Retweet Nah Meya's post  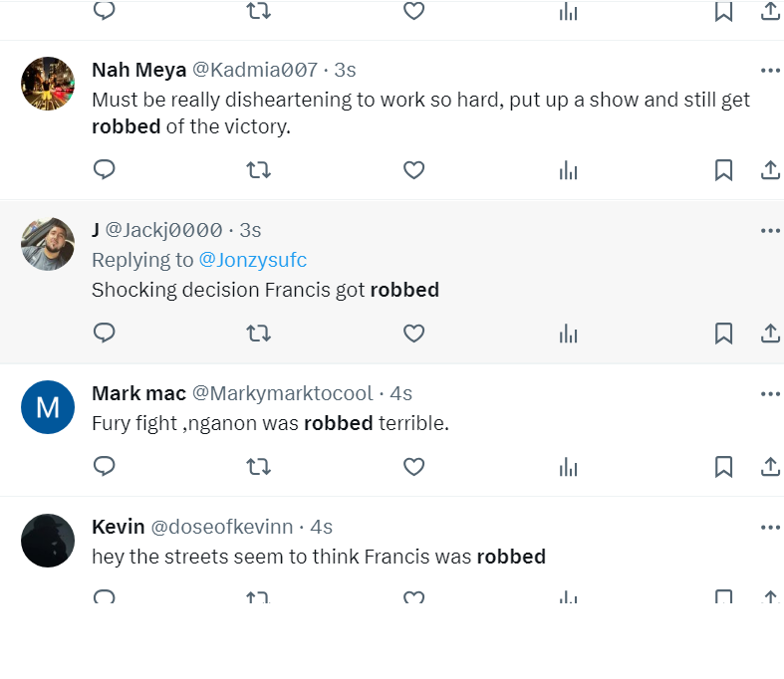tap(258, 170)
